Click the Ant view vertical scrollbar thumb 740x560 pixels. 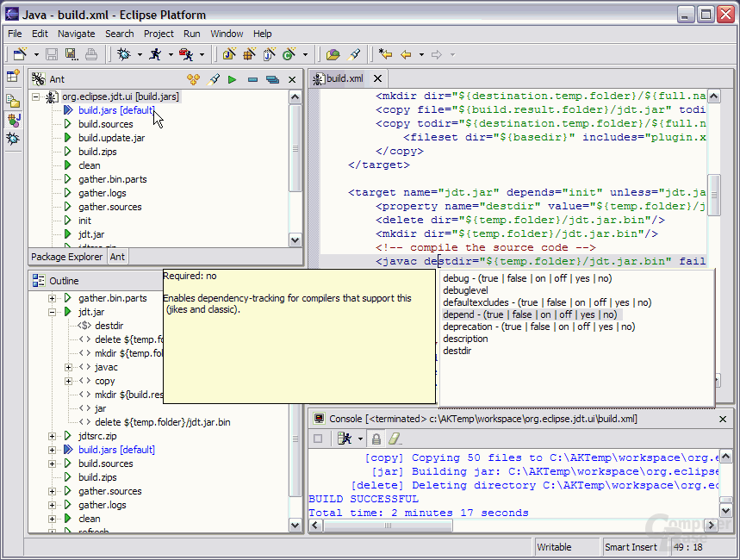(x=295, y=148)
